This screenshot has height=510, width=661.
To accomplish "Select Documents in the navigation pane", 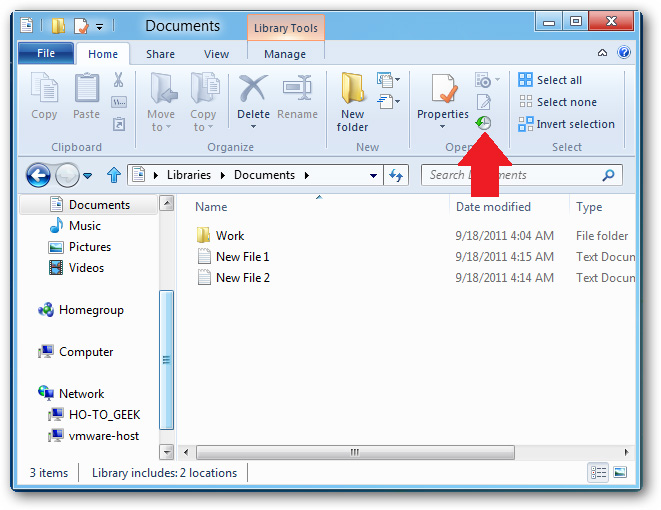I will (90, 205).
